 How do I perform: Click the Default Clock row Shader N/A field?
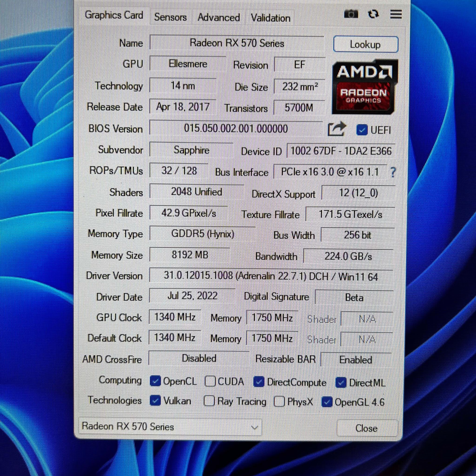tap(367, 340)
